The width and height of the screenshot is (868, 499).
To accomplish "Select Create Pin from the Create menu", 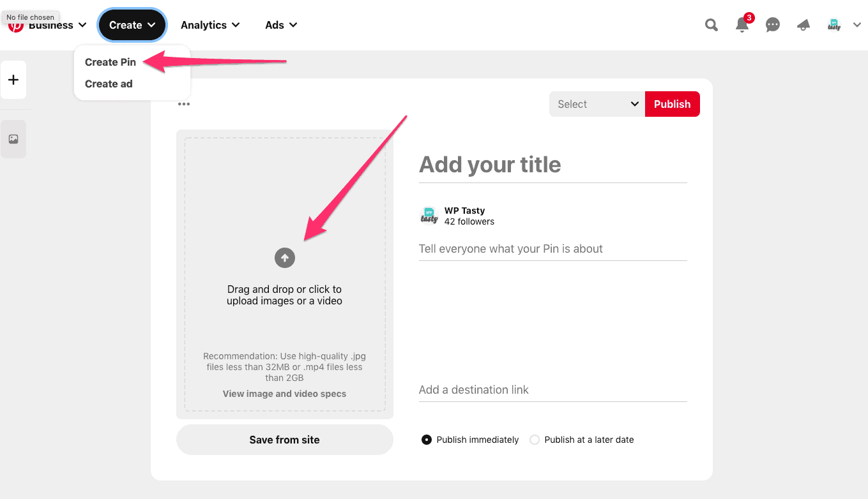I will pos(110,62).
